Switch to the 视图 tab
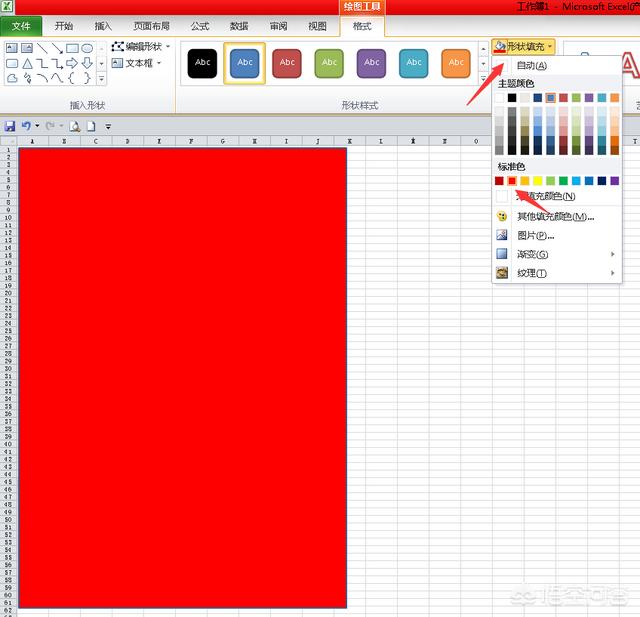The height and width of the screenshot is (617, 640). (317, 26)
